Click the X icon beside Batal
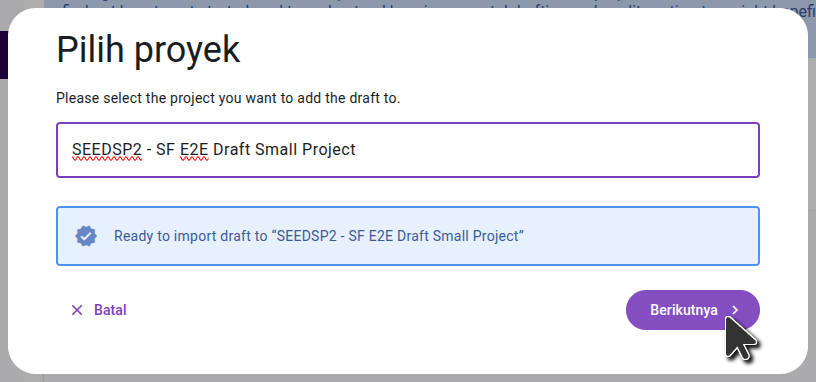Viewport: 816px width, 382px height. click(x=77, y=310)
